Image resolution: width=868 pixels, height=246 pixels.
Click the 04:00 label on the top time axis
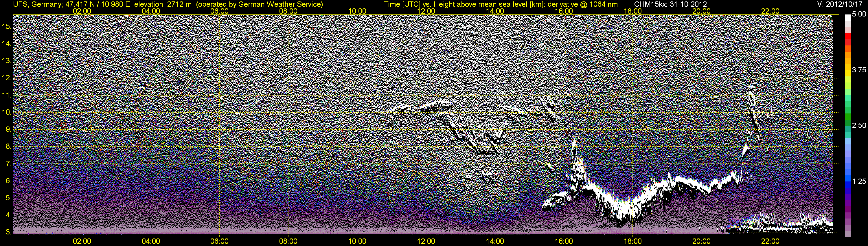pos(151,11)
